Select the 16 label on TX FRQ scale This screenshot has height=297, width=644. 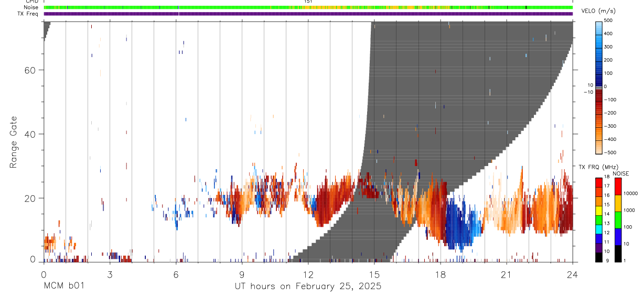coord(607,196)
